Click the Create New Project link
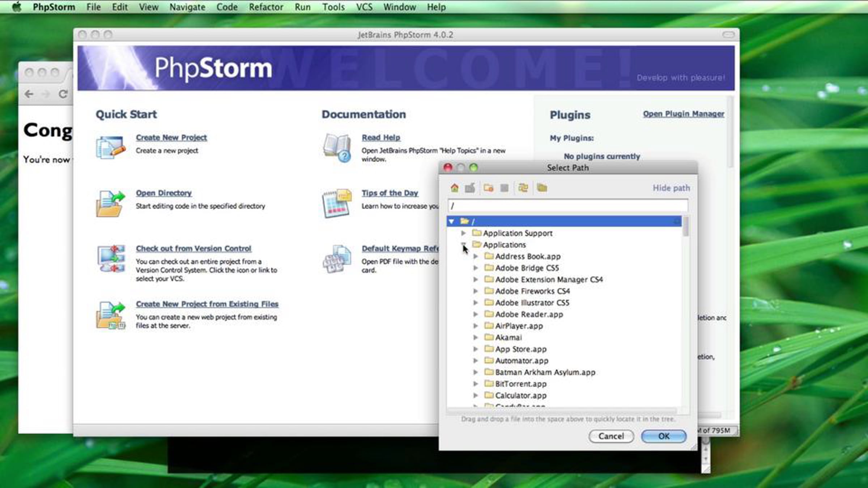The height and width of the screenshot is (488, 868). pos(171,138)
